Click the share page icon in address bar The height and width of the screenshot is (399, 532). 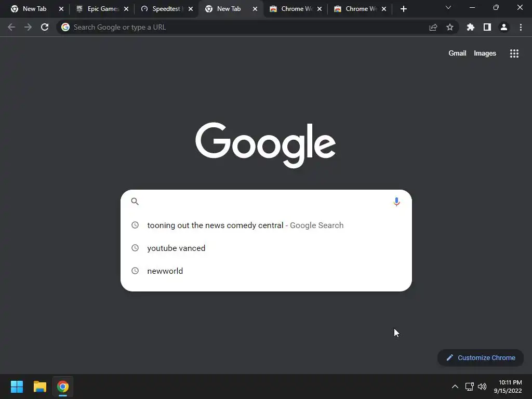coord(433,28)
